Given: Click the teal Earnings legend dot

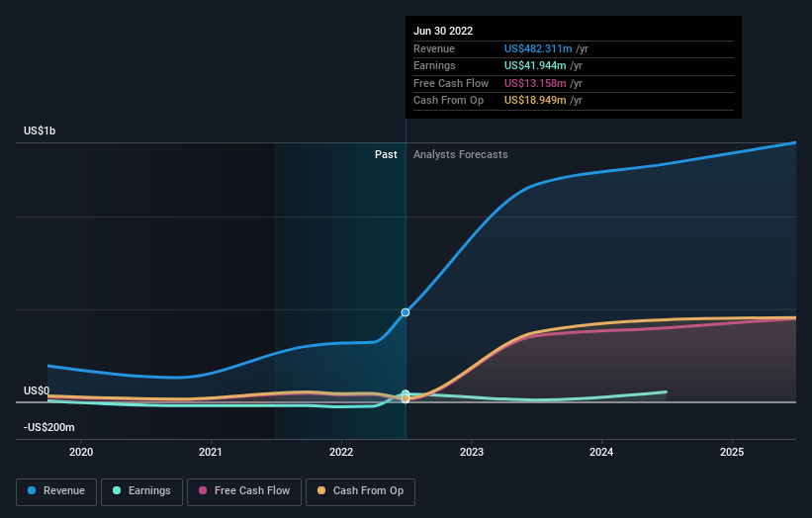Looking at the screenshot, I should click(x=117, y=490).
